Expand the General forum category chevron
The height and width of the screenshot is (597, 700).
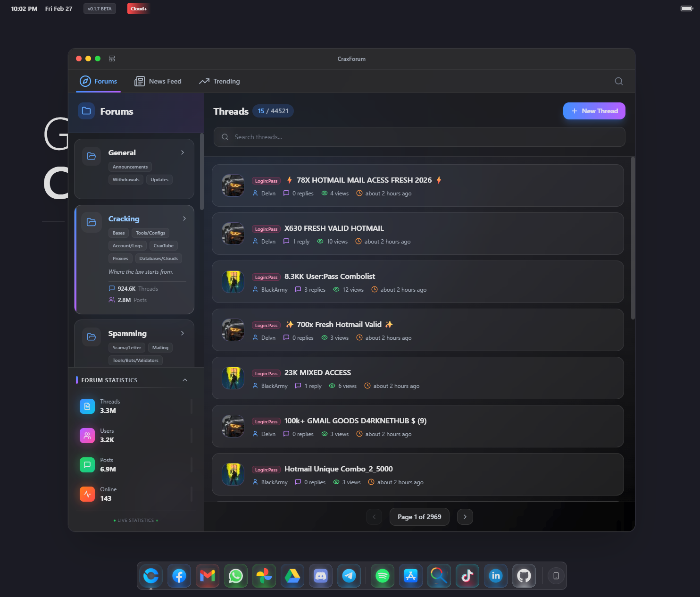click(x=183, y=152)
